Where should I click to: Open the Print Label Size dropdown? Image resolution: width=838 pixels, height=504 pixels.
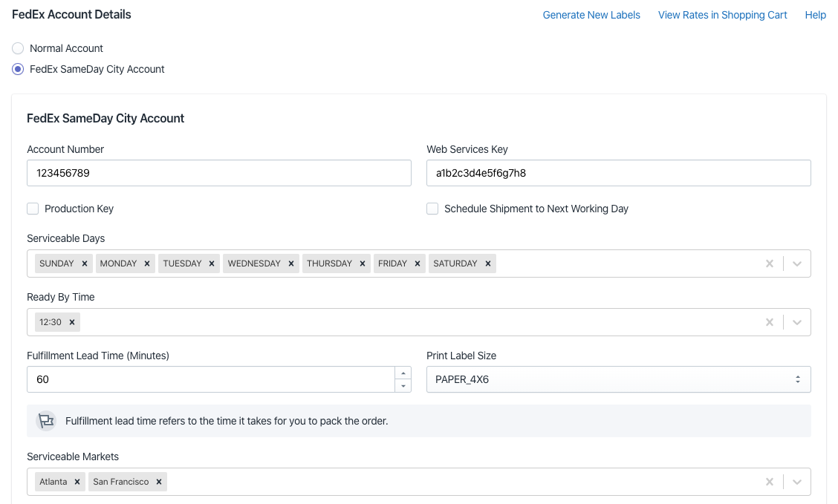click(618, 379)
